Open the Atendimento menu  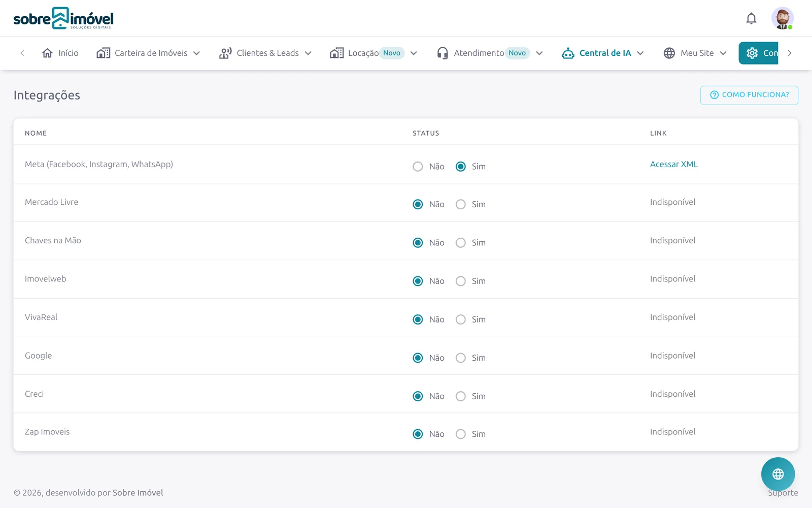[x=490, y=53]
